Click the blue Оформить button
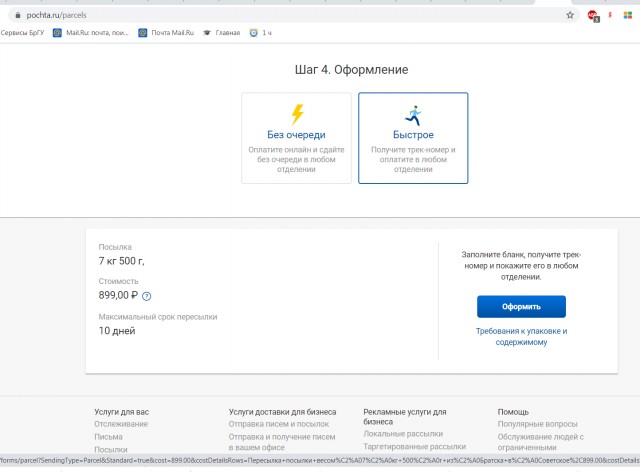 (x=521, y=307)
